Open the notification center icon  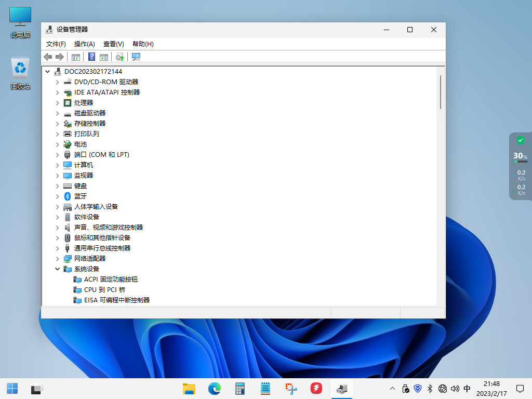click(520, 389)
